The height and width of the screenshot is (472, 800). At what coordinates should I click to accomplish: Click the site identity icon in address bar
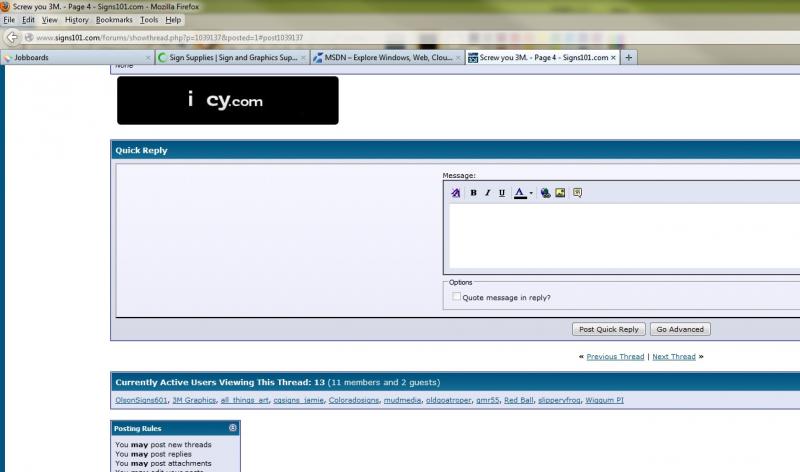29,37
